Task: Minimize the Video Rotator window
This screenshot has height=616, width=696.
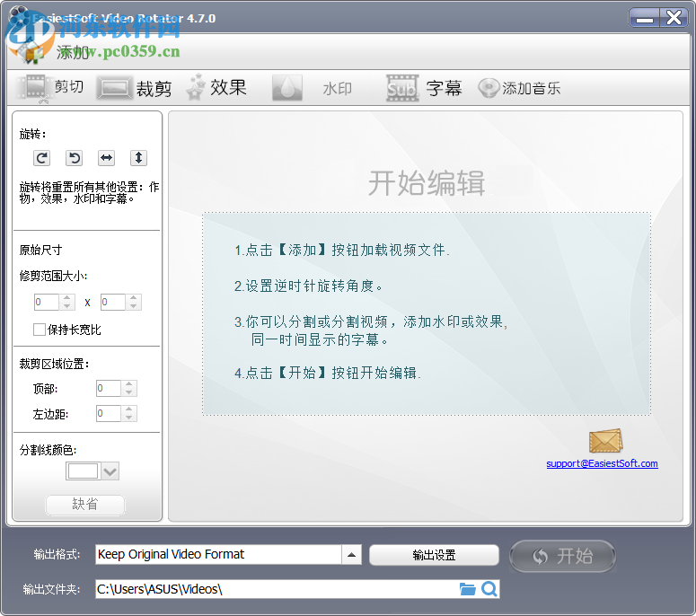Action: pyautogui.click(x=645, y=18)
